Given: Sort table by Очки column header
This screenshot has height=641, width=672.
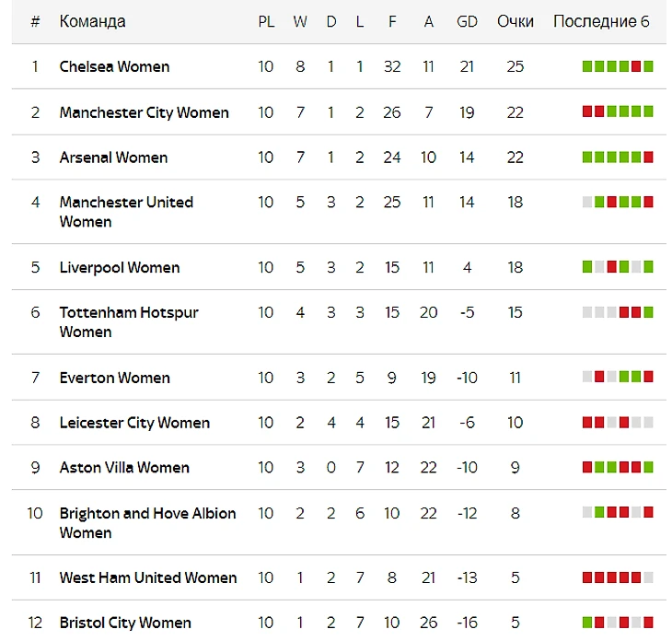Looking at the screenshot, I should point(515,21).
